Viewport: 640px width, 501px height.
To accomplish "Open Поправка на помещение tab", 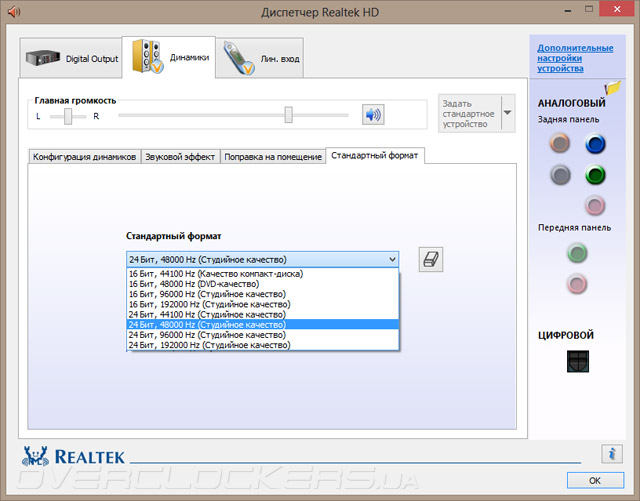I will (273, 157).
